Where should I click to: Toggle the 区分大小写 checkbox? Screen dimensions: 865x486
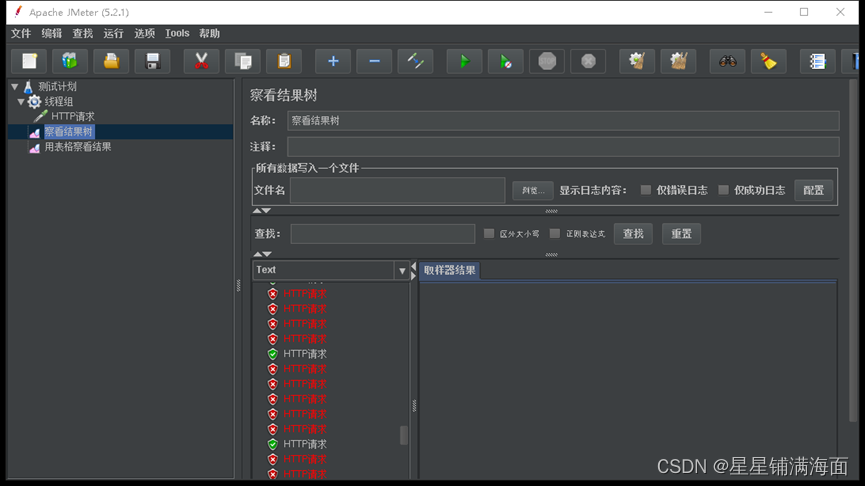pyautogui.click(x=489, y=233)
